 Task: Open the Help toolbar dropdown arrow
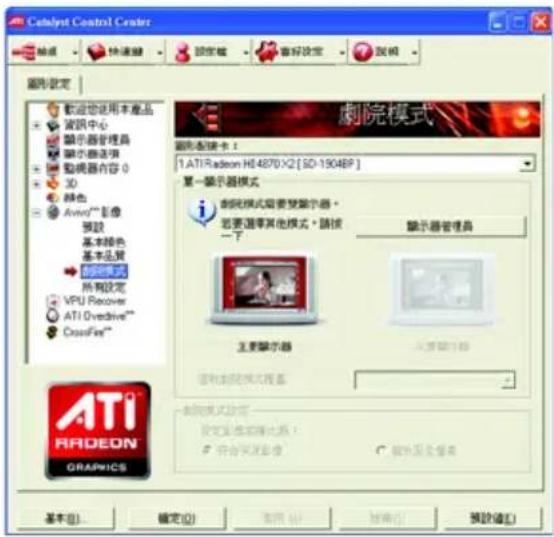(415, 53)
